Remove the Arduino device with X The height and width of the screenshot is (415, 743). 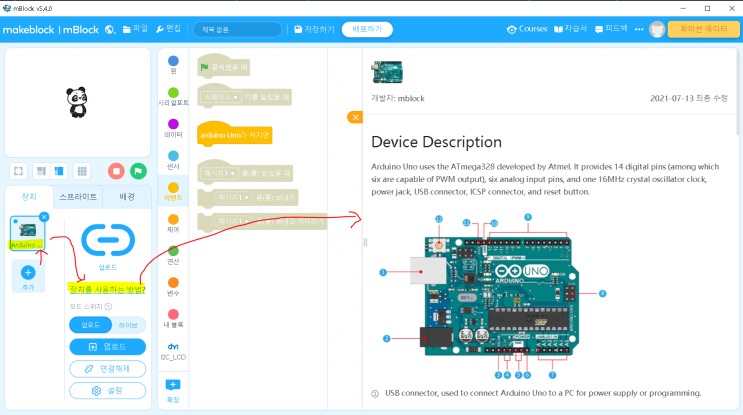click(44, 217)
